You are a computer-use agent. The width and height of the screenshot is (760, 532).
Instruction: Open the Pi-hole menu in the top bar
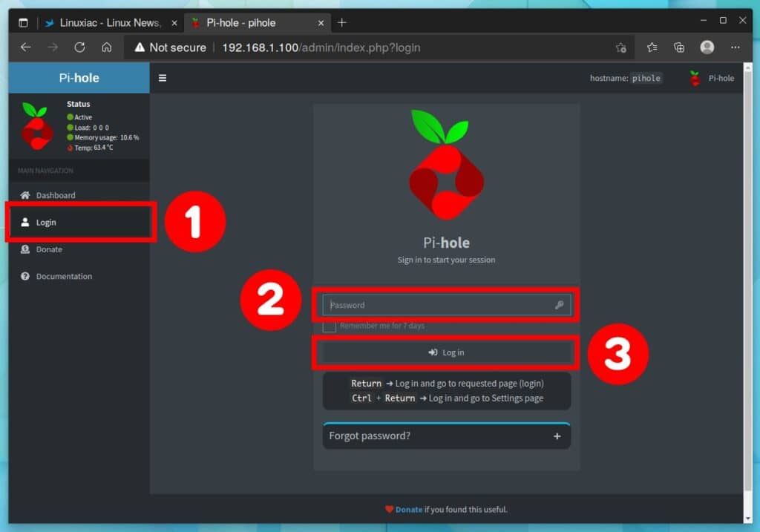(712, 78)
